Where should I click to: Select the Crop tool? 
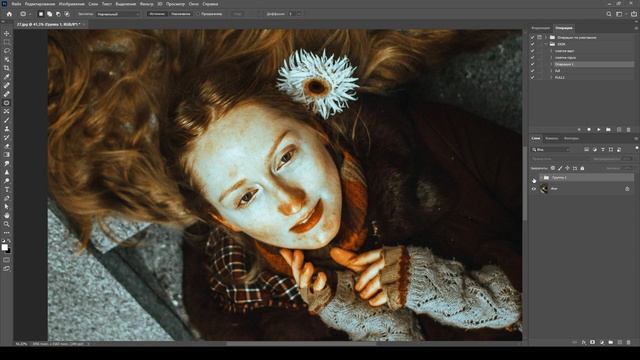[7, 68]
